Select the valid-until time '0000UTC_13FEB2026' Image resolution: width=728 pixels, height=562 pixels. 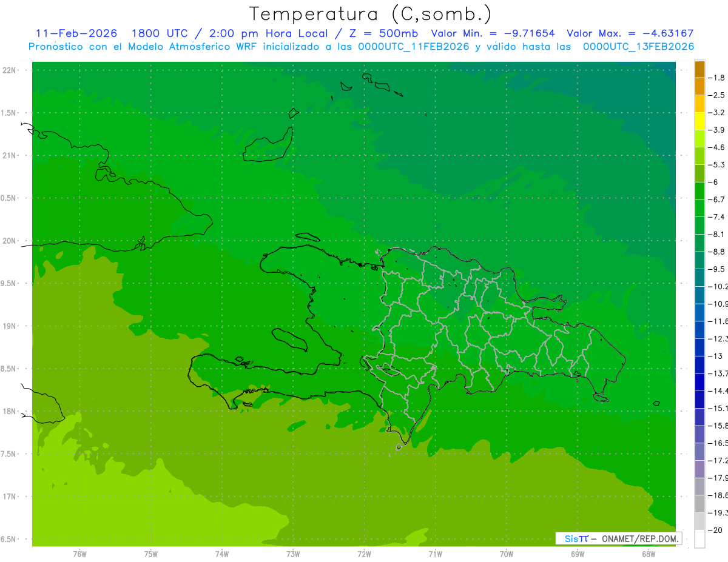click(x=638, y=46)
